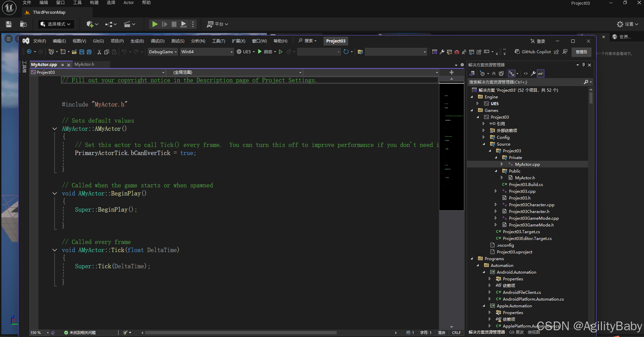Click the Unreal Play button
The width and height of the screenshot is (644, 337).
pos(155,24)
